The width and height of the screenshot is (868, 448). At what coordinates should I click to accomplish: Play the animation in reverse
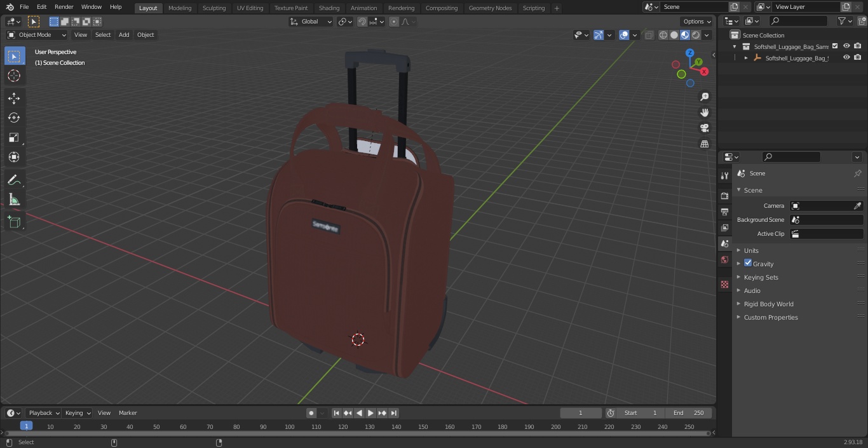[x=360, y=413]
